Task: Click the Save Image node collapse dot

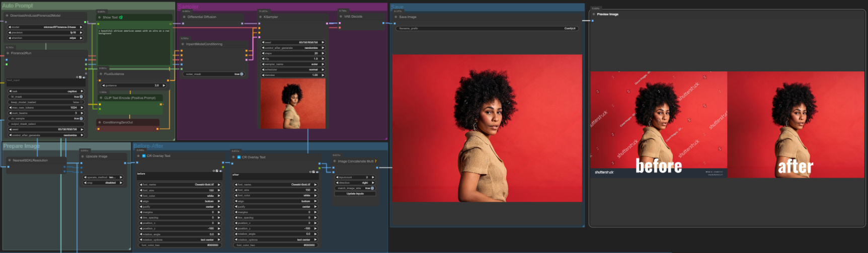Action: pyautogui.click(x=396, y=17)
